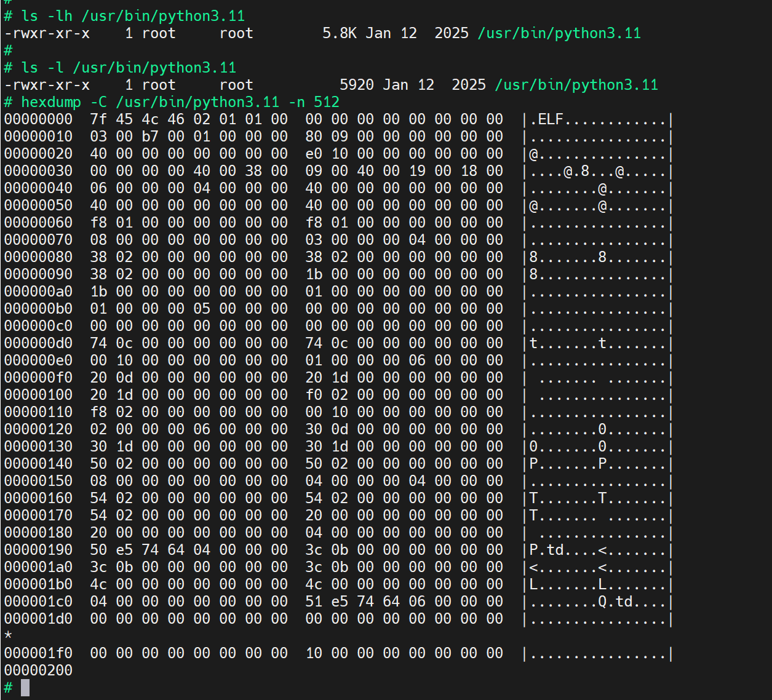Viewport: 772px width, 700px height.
Task: Click the 'L.......L.......' ASCII text
Action: click(x=598, y=584)
